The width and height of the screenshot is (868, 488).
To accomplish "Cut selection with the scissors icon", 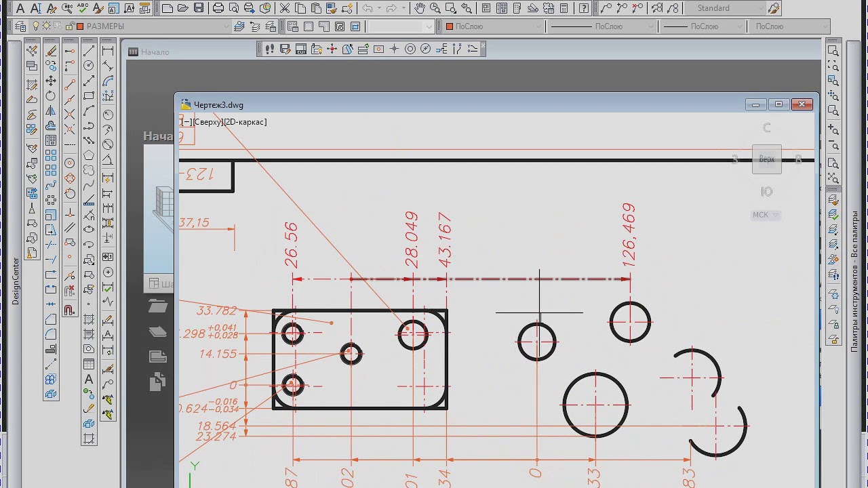I will click(x=285, y=8).
